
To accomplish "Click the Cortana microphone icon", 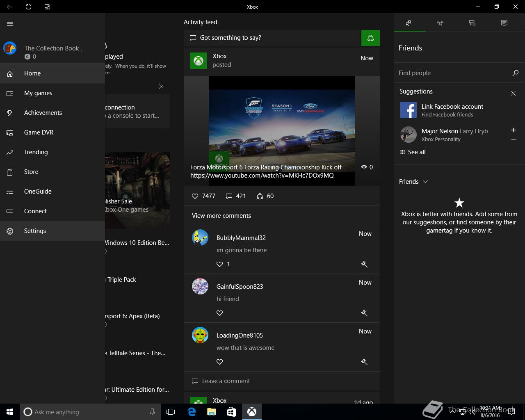I will coord(152,412).
